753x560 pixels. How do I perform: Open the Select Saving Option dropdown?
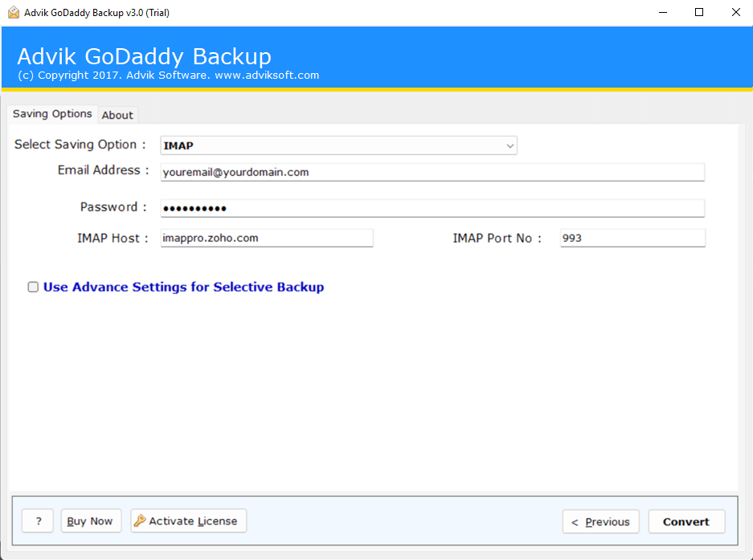pyautogui.click(x=338, y=145)
